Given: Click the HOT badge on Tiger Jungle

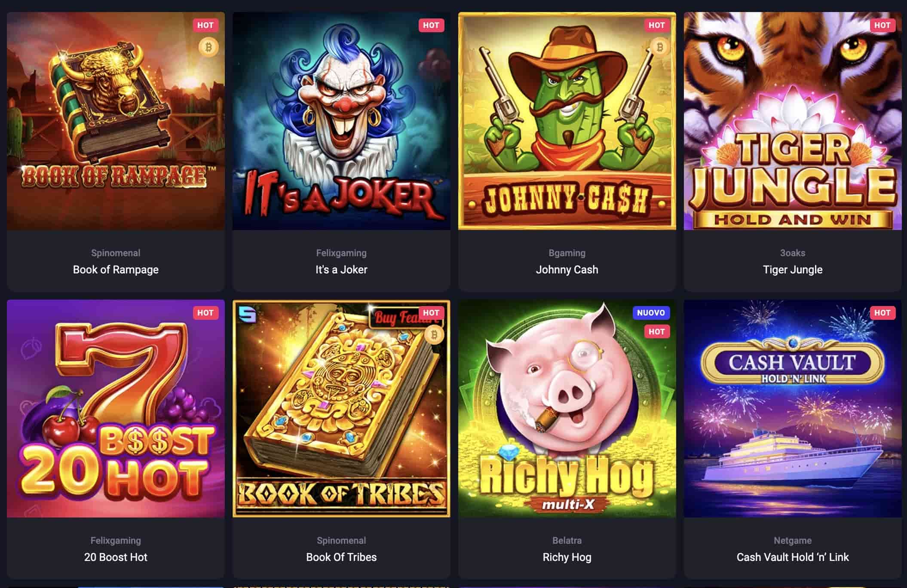Looking at the screenshot, I should (882, 25).
